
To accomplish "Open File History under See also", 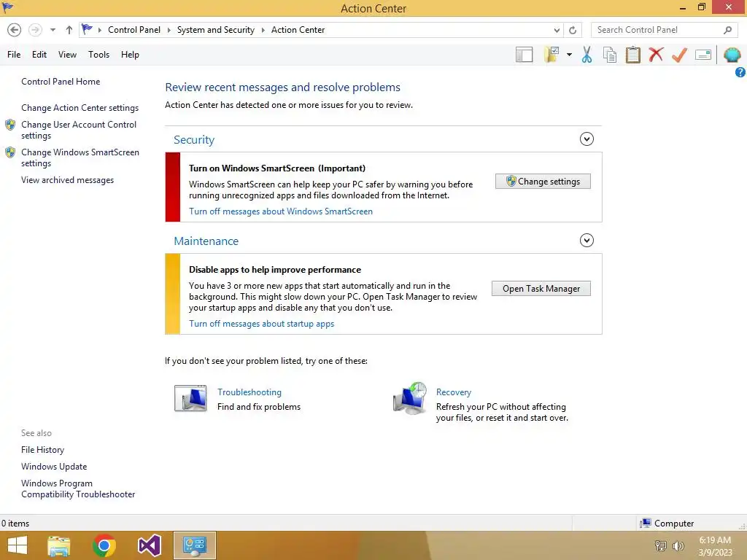I will coord(42,449).
